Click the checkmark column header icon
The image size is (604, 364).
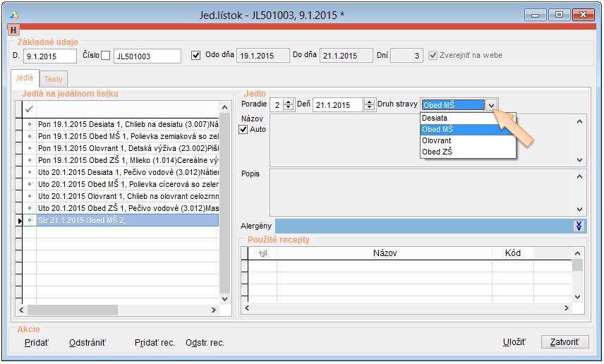point(29,109)
